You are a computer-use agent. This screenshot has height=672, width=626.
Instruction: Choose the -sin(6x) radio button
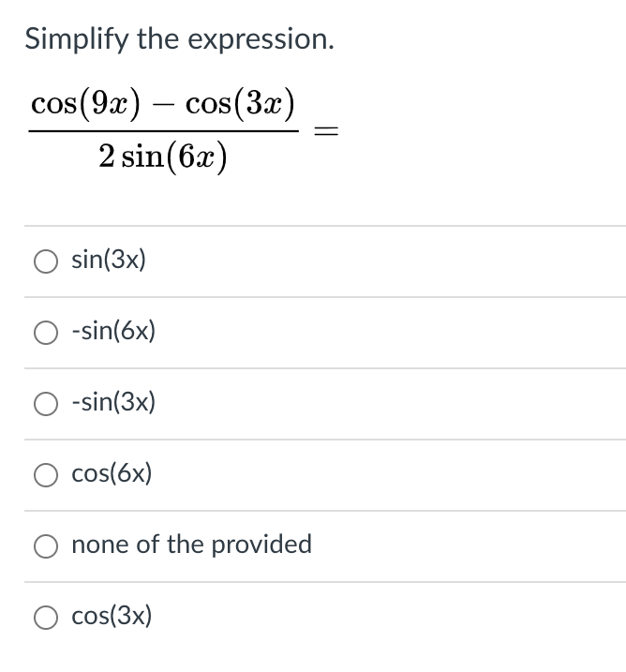46,333
